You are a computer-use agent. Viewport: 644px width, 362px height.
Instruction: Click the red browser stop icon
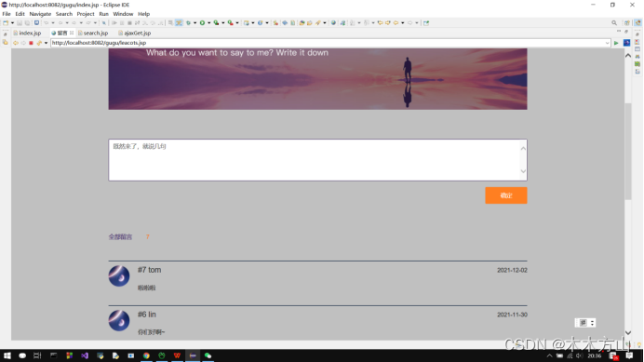pyautogui.click(x=31, y=43)
